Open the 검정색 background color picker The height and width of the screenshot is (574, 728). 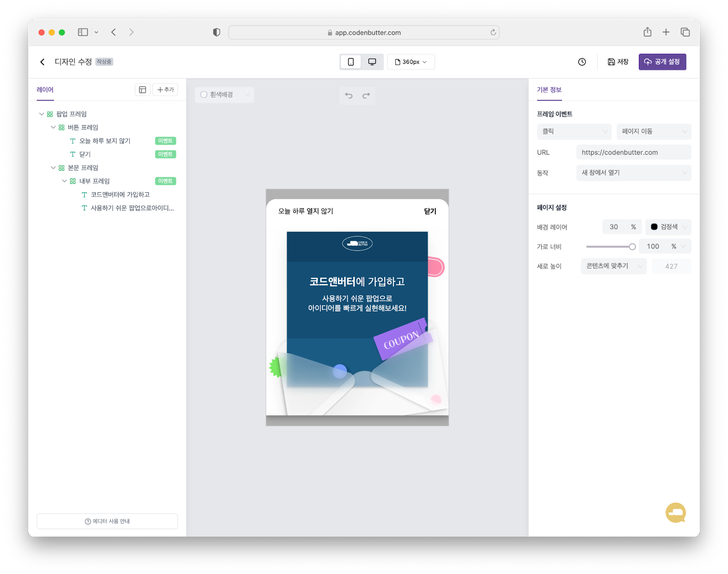tap(668, 227)
